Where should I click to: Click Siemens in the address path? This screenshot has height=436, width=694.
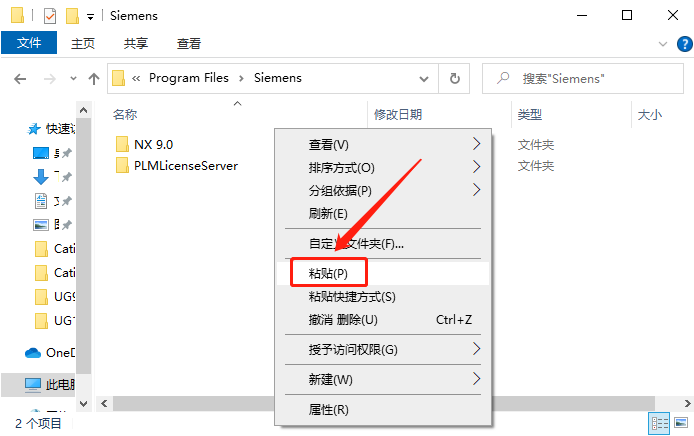pyautogui.click(x=278, y=78)
